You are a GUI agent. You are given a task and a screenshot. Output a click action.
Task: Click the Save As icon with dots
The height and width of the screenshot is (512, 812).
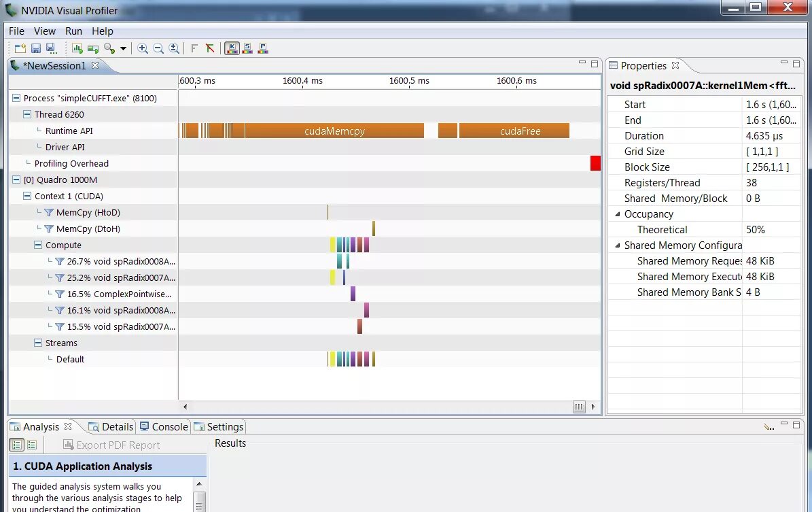51,48
